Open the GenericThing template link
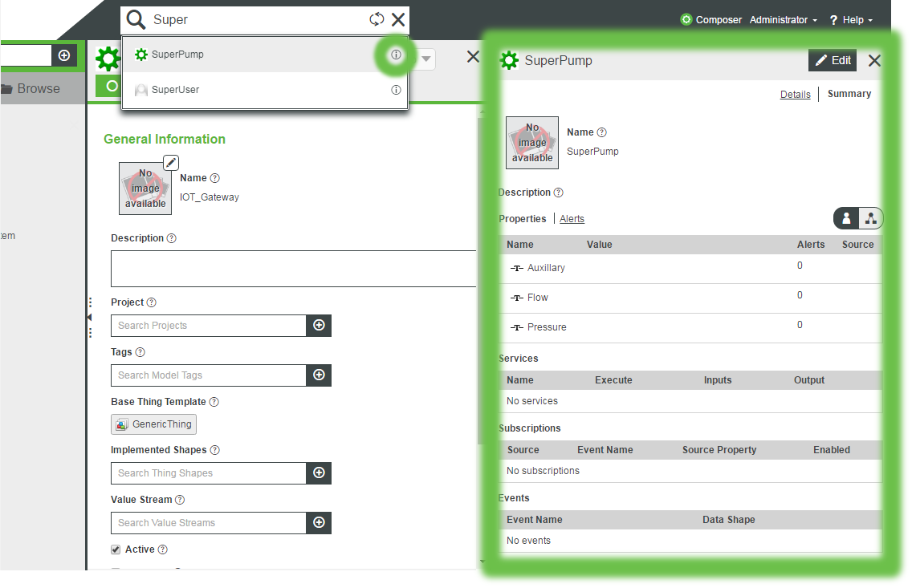Image resolution: width=912 pixels, height=588 pixels. tap(153, 424)
